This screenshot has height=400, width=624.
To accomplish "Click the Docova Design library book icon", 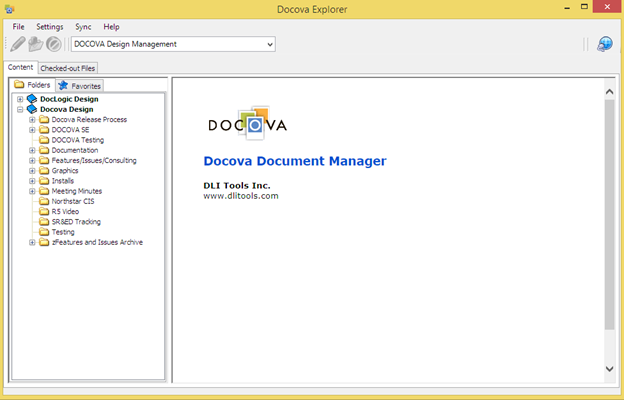I will [x=32, y=109].
